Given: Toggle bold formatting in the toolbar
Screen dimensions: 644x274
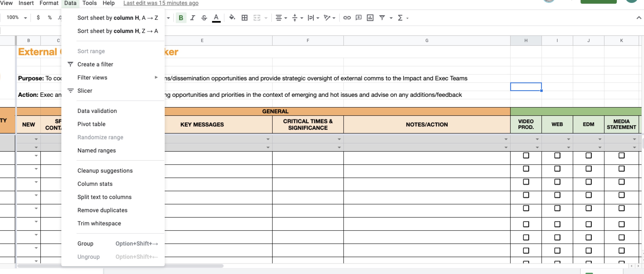Looking at the screenshot, I should point(181,18).
